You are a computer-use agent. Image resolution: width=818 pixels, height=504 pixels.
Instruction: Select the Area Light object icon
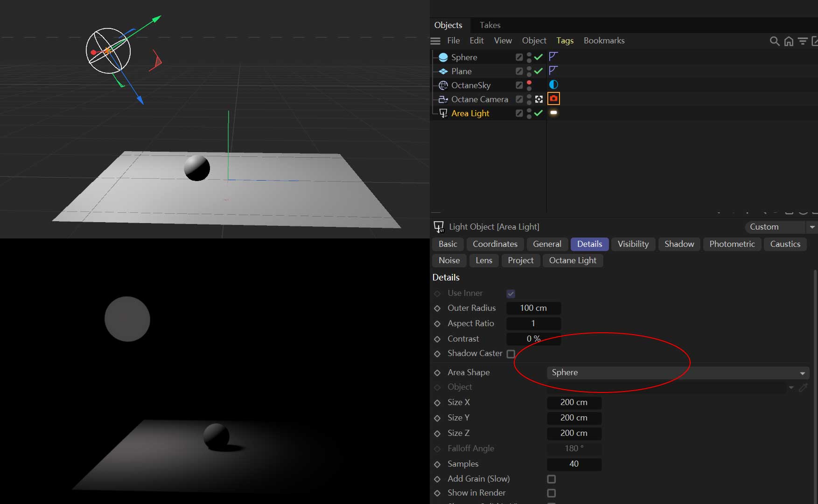pyautogui.click(x=443, y=113)
